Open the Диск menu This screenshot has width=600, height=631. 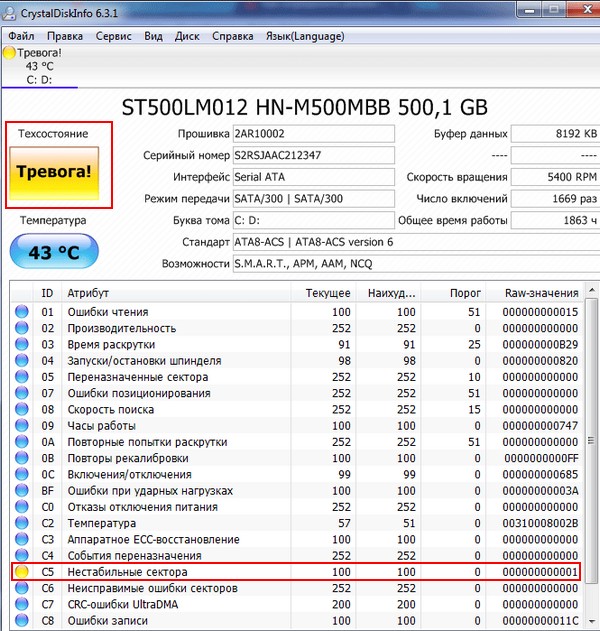click(187, 36)
